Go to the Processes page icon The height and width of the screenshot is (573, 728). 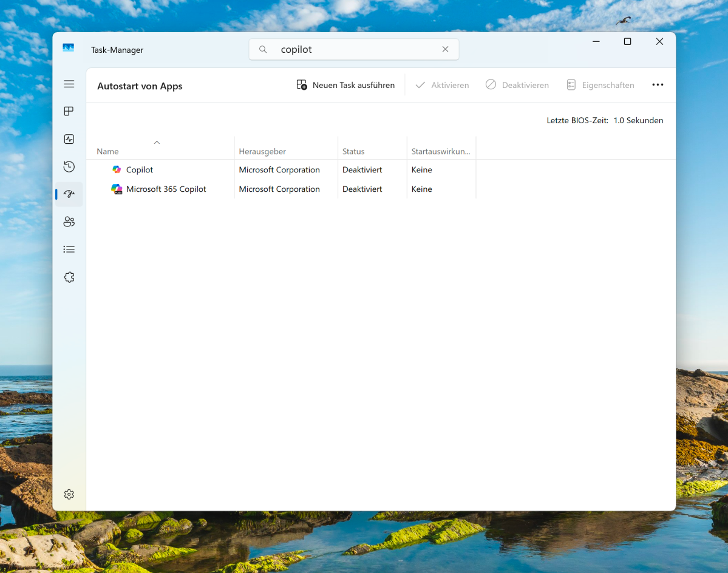coord(69,111)
